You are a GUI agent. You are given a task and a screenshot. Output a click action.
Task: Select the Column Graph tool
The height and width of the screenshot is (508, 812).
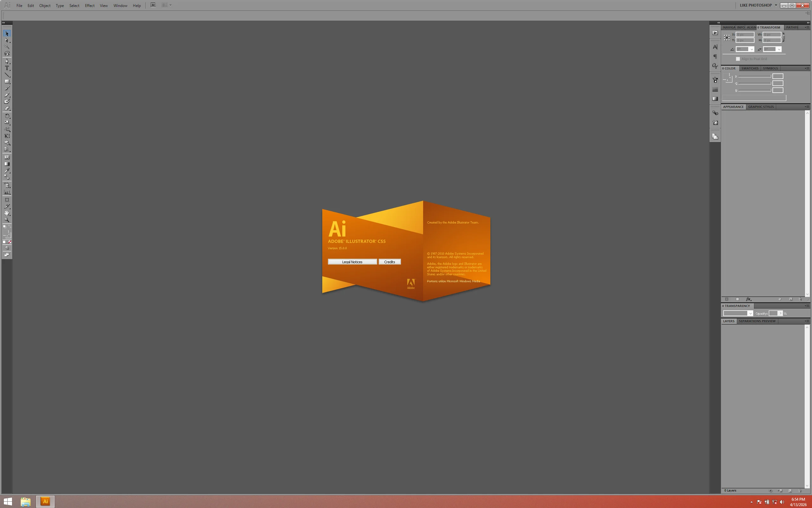[7, 192]
